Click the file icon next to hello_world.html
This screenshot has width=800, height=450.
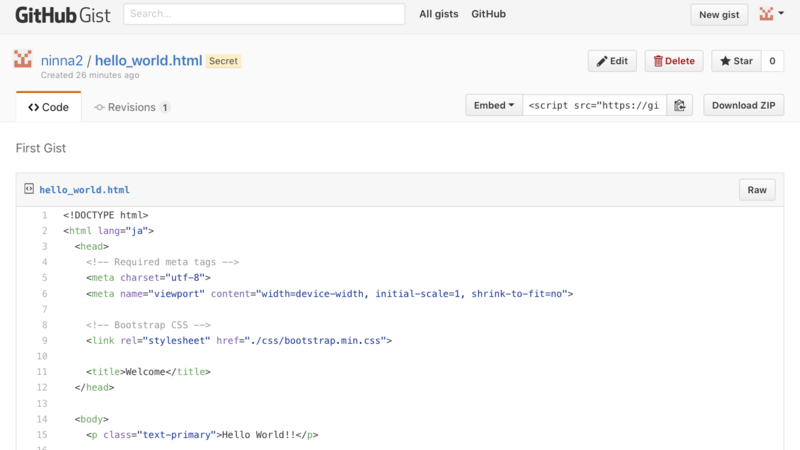(x=29, y=189)
